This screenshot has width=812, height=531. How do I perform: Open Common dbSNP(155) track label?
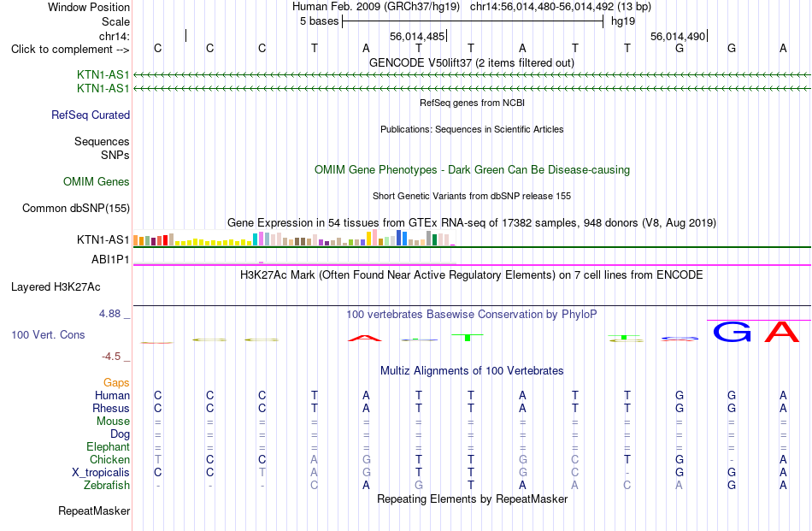[x=75, y=209]
